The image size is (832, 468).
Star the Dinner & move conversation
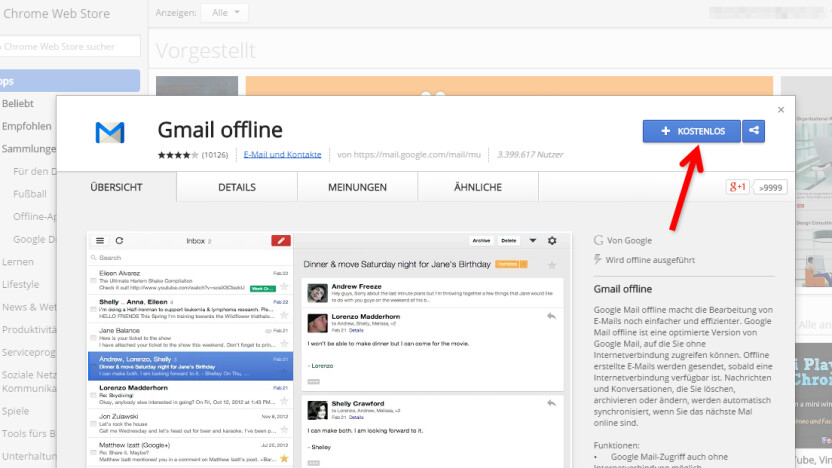coord(552,265)
